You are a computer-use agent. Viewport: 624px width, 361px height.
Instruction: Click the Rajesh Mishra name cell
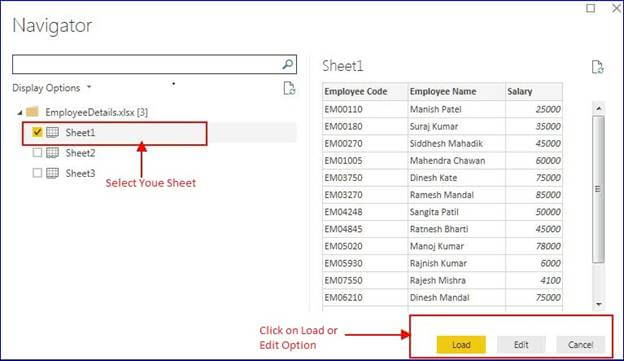pos(456,280)
